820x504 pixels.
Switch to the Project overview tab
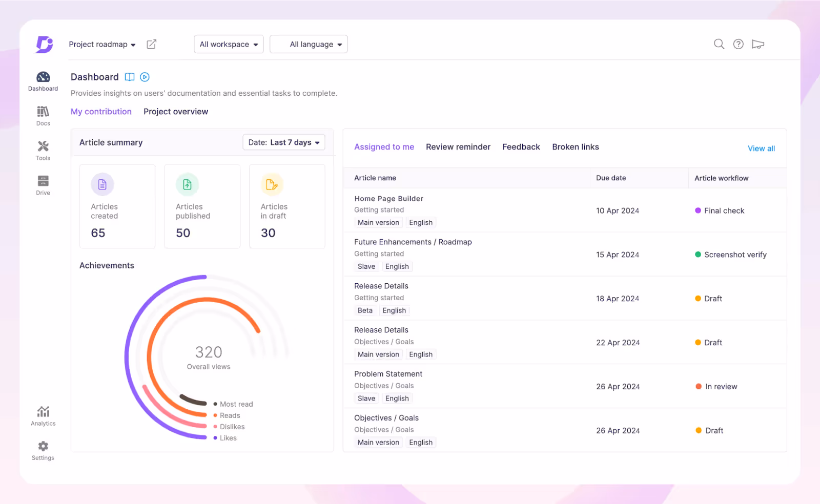[x=176, y=112]
